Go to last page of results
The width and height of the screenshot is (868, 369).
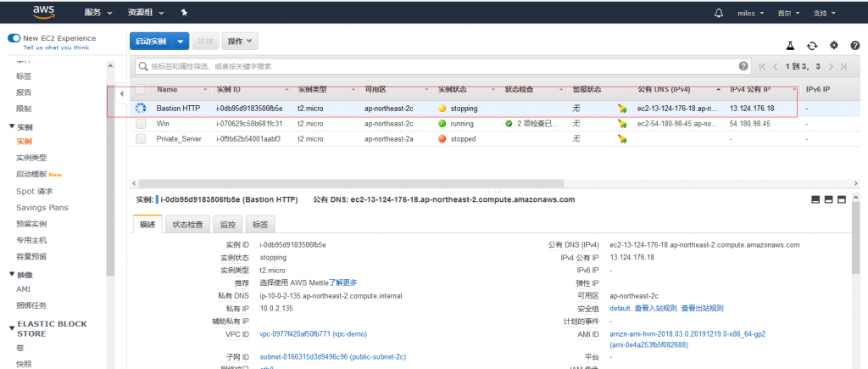[843, 66]
